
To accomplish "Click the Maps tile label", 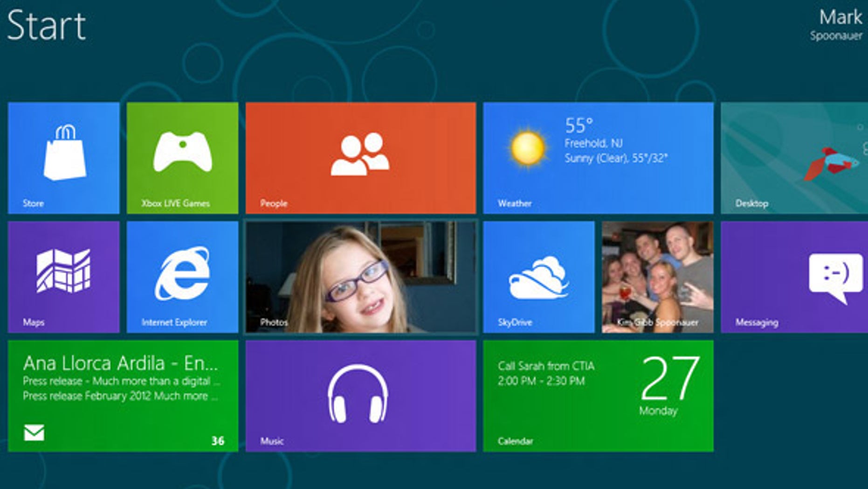I will click(34, 322).
